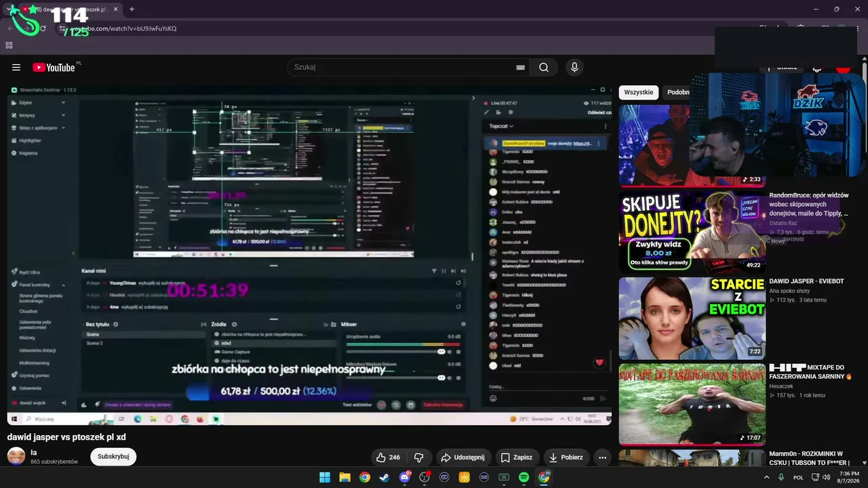Open the green X app in taskbar

(504, 477)
